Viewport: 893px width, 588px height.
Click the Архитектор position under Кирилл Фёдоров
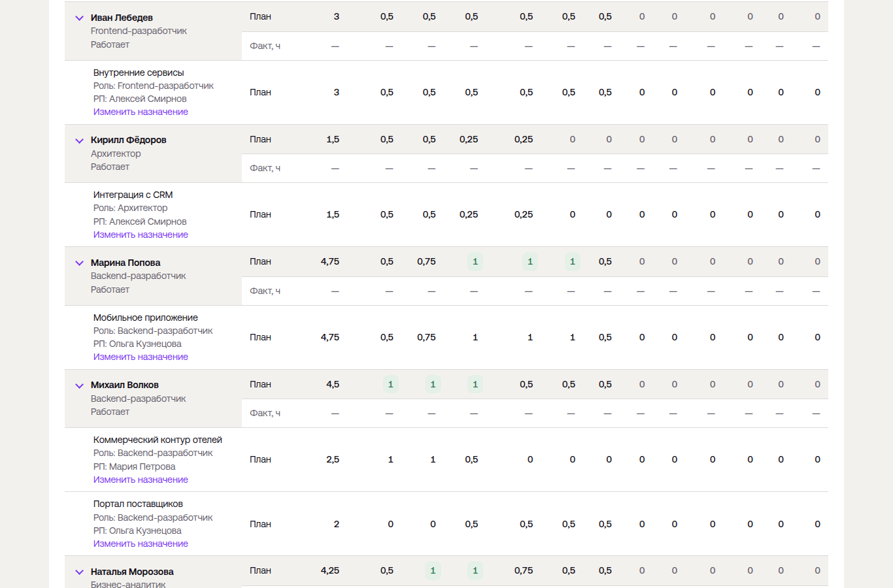coord(116,154)
